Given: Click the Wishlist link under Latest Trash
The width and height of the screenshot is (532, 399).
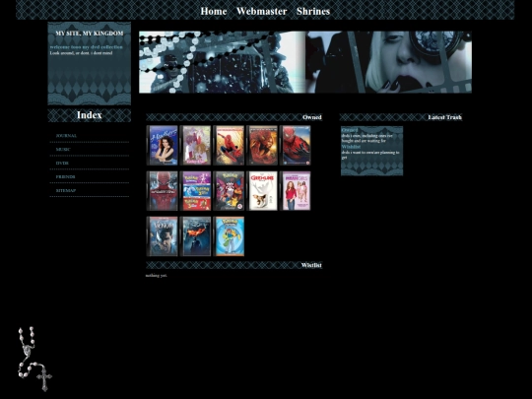Looking at the screenshot, I should pos(351,147).
